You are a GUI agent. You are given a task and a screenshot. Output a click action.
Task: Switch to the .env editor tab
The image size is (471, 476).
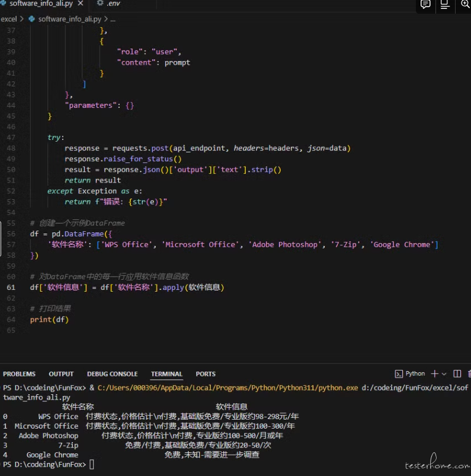click(113, 4)
